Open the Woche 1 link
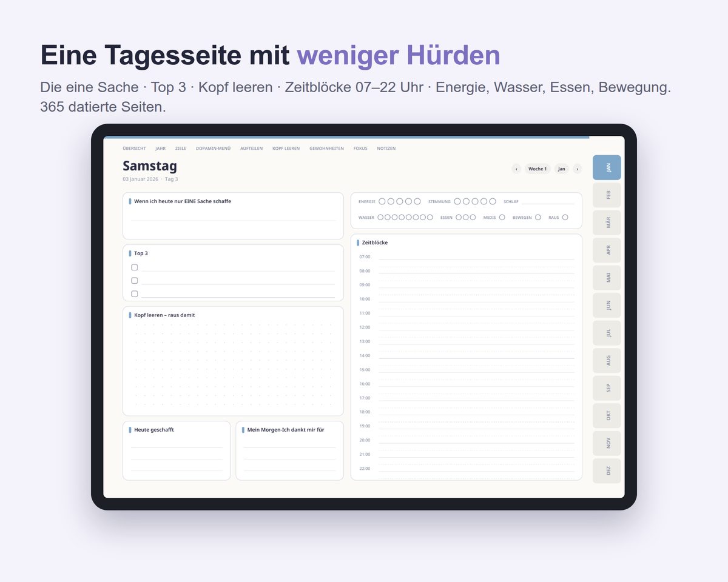 tap(538, 169)
